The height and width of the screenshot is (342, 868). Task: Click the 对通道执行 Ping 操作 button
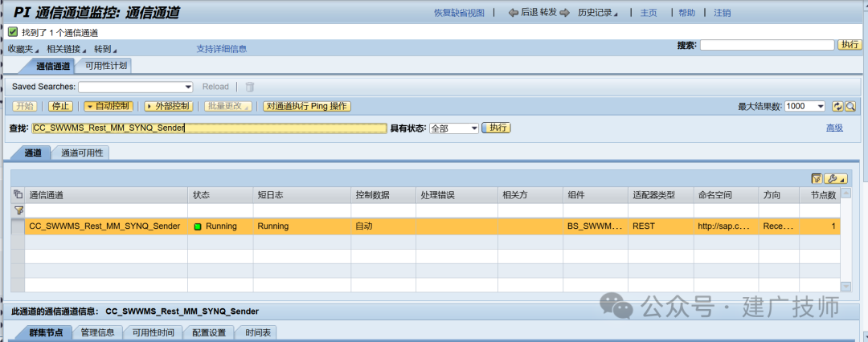click(x=307, y=106)
